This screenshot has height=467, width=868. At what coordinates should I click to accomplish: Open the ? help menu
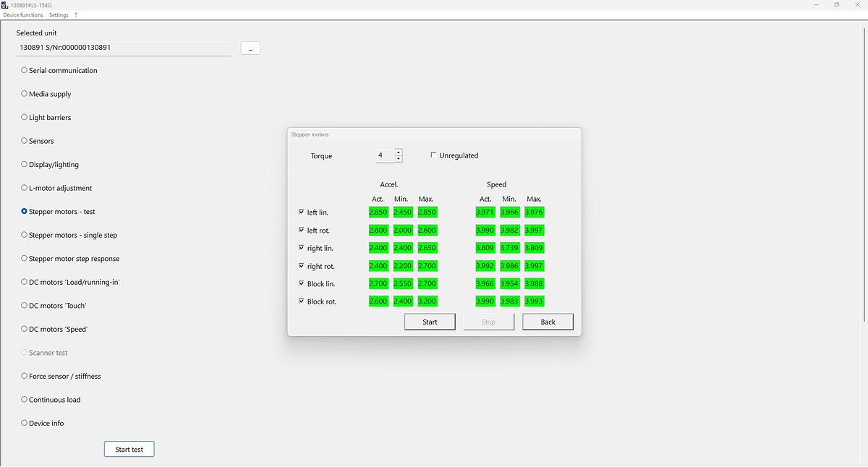(x=76, y=14)
